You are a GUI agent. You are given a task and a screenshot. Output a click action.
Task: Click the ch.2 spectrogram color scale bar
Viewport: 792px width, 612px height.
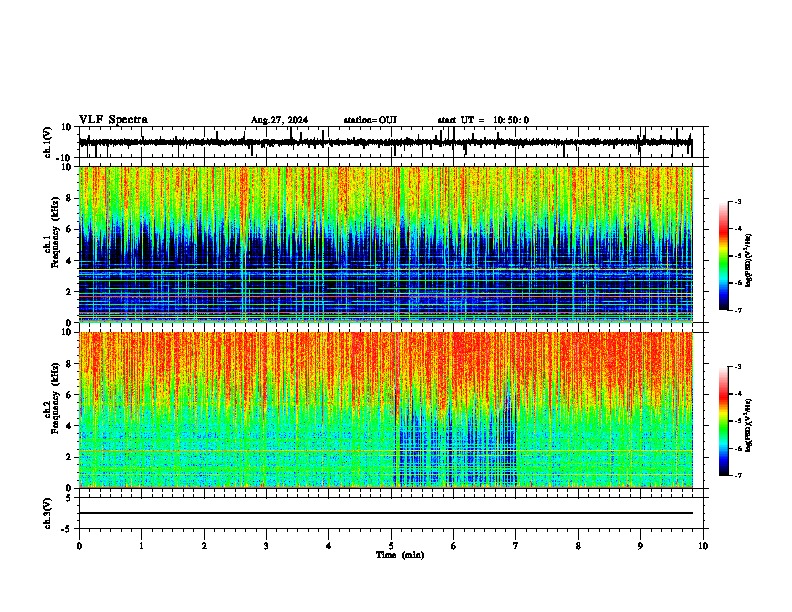pyautogui.click(x=724, y=421)
